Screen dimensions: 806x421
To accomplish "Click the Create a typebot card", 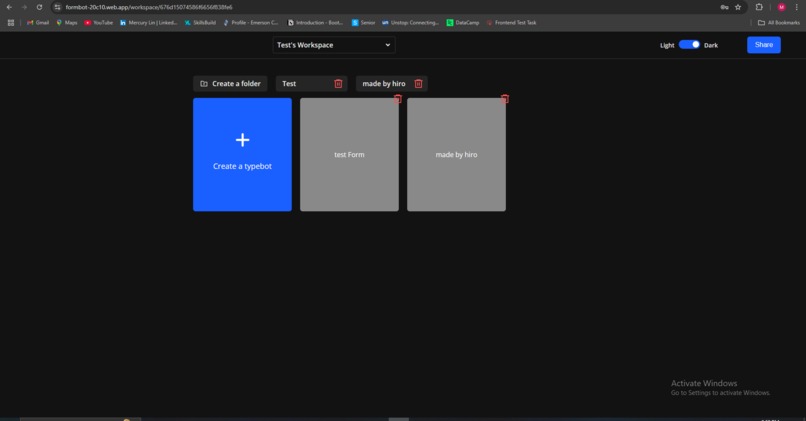I will pos(242,154).
